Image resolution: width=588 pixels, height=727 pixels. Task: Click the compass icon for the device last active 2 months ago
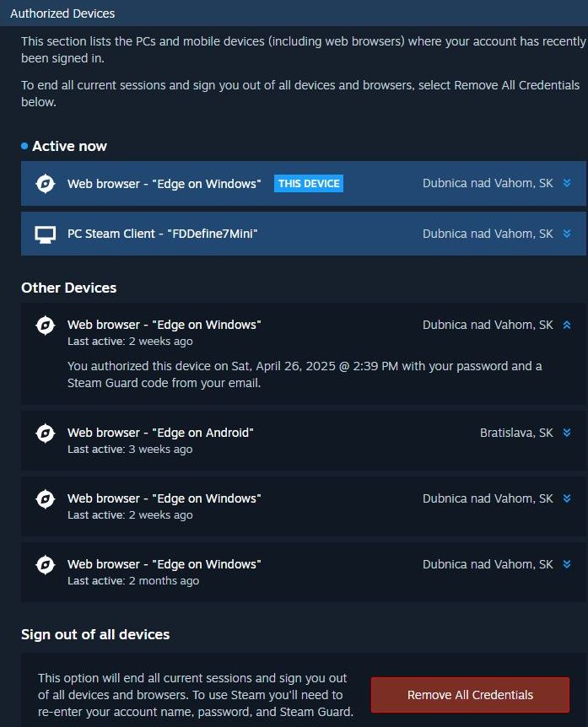(x=46, y=565)
